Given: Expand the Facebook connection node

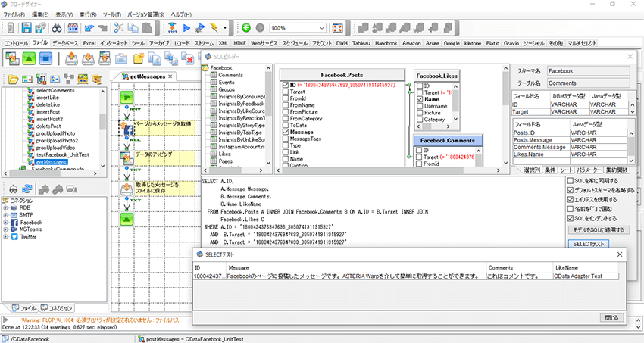Looking at the screenshot, I should 6,223.
